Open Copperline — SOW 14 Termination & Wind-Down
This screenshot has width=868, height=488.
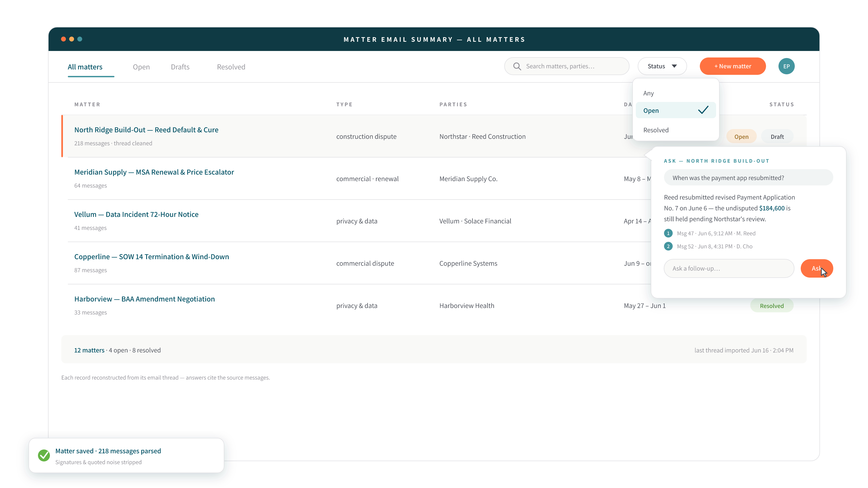click(x=151, y=257)
